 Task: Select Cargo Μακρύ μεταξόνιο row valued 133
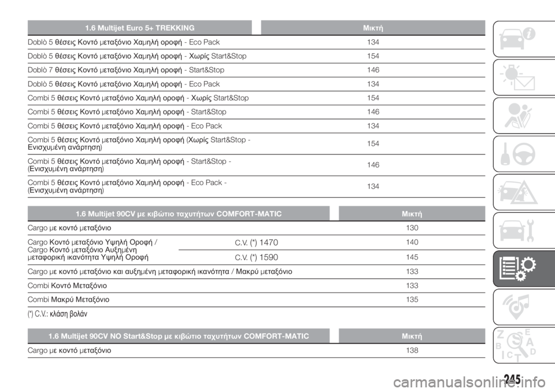[x=256, y=272]
